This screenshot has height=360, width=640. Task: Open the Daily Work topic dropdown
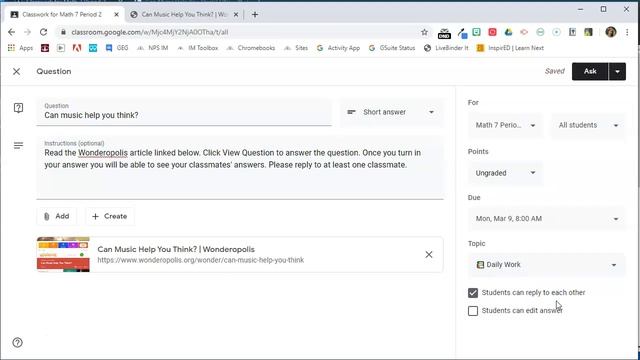[547, 265]
